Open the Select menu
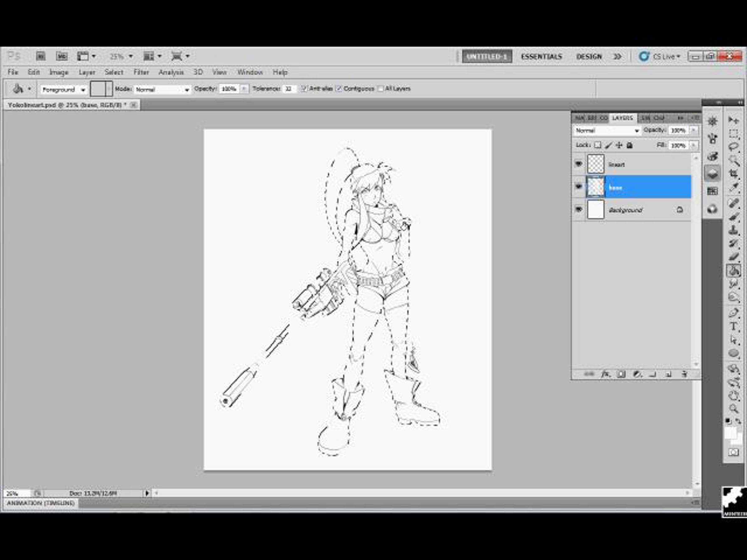Image resolution: width=747 pixels, height=560 pixels. [114, 72]
